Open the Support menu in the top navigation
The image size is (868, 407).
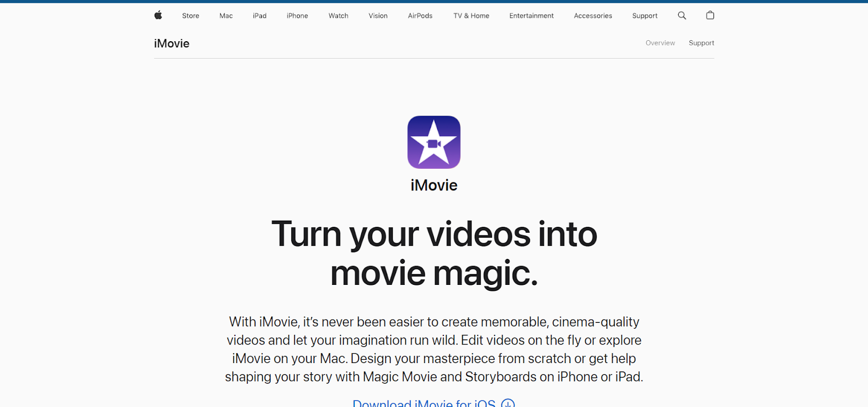pyautogui.click(x=645, y=16)
